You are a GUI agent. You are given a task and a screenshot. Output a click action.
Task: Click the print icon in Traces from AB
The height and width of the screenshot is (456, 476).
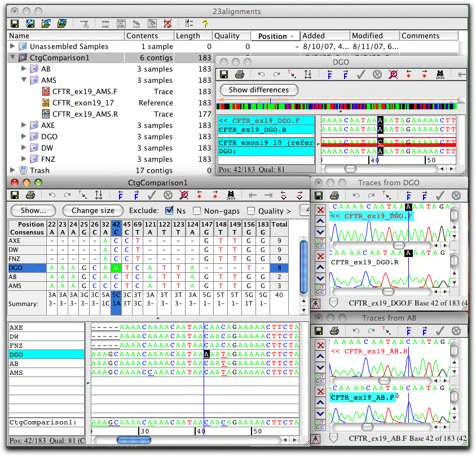coord(334,331)
